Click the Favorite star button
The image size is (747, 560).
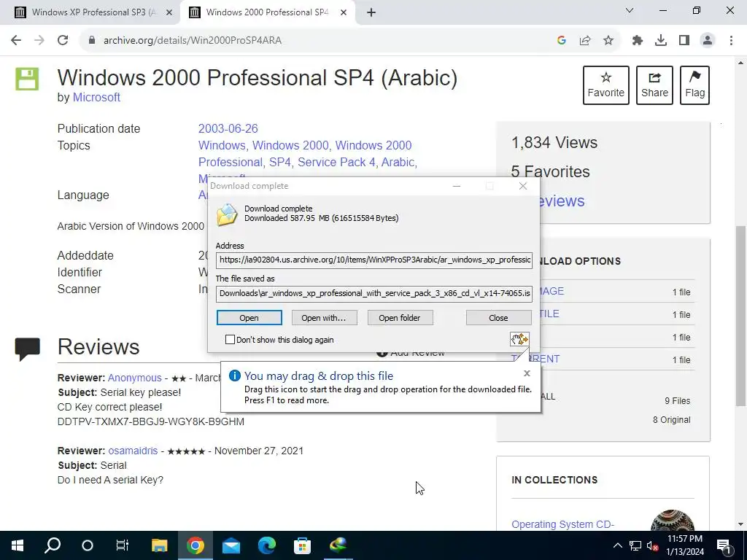(x=606, y=85)
